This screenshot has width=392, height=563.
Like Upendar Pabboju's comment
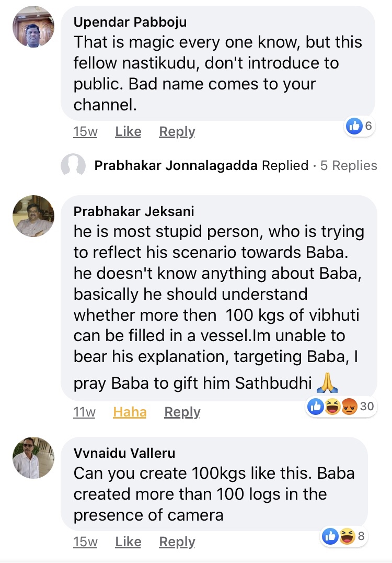128,132
